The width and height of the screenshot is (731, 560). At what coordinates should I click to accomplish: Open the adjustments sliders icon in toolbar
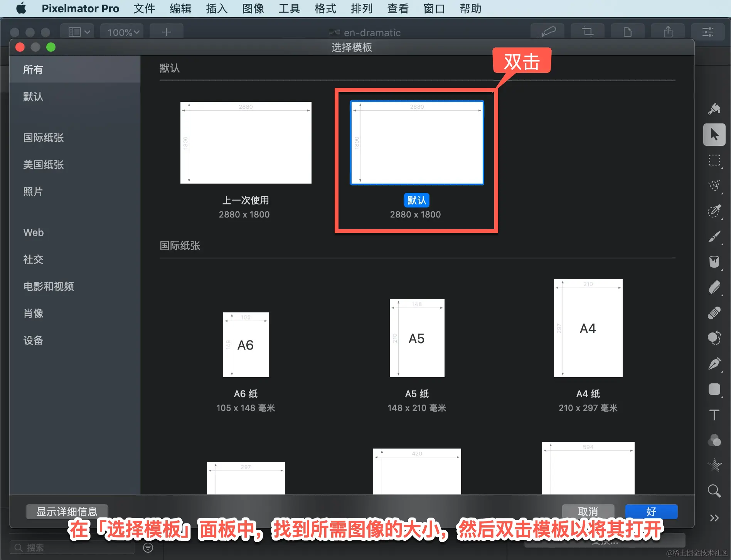point(708,32)
